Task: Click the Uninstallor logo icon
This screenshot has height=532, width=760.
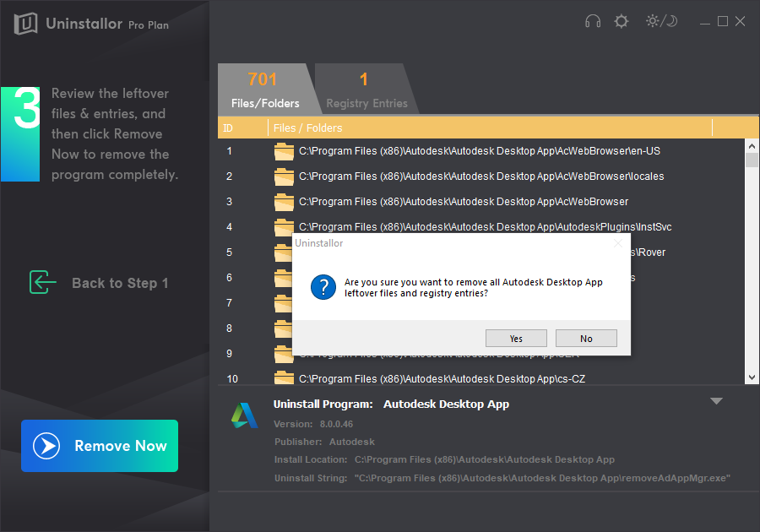Action: 25,24
